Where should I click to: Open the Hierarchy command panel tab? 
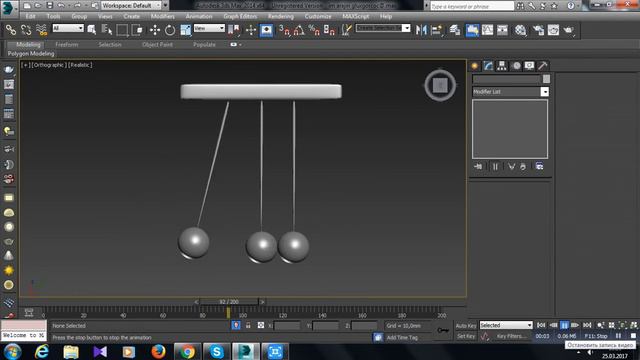coord(502,66)
